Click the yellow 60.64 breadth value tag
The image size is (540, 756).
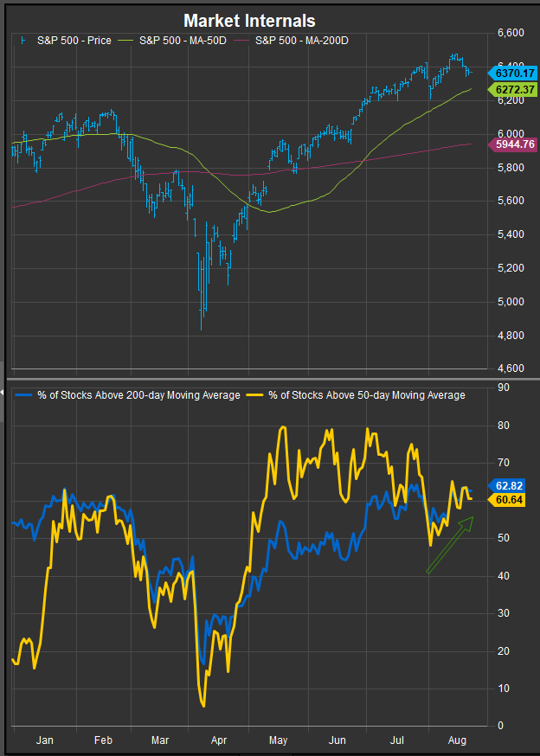510,499
